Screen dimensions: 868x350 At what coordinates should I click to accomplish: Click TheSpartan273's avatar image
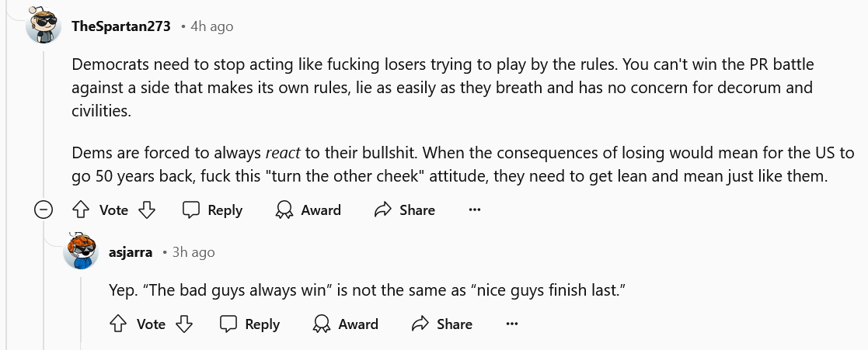click(44, 27)
